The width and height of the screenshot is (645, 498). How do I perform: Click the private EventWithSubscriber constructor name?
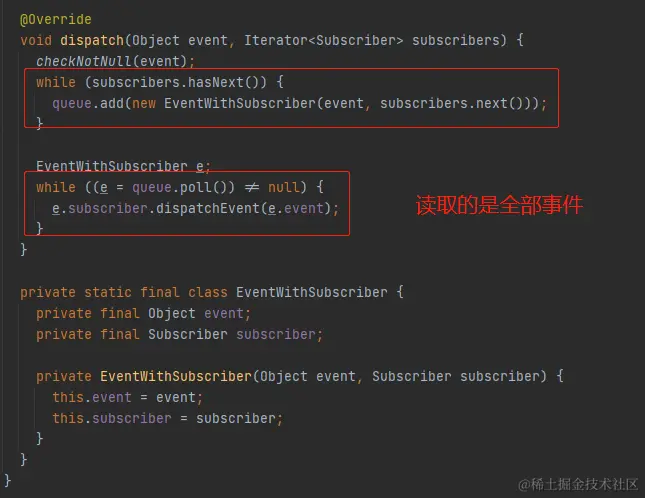pos(176,376)
